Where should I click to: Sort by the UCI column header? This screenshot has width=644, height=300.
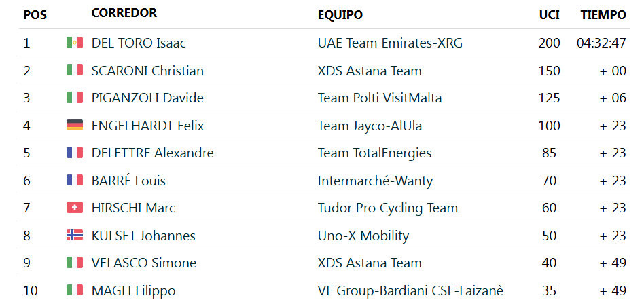click(x=549, y=15)
